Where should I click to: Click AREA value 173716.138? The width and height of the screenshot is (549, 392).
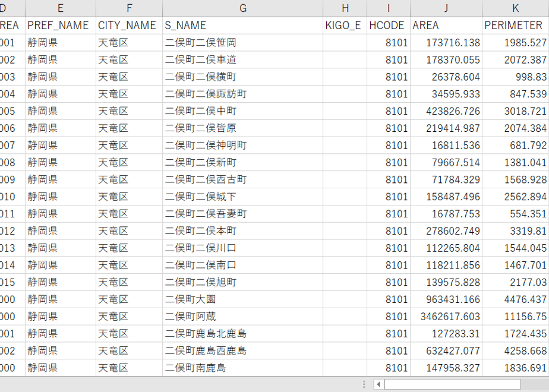coord(446,43)
